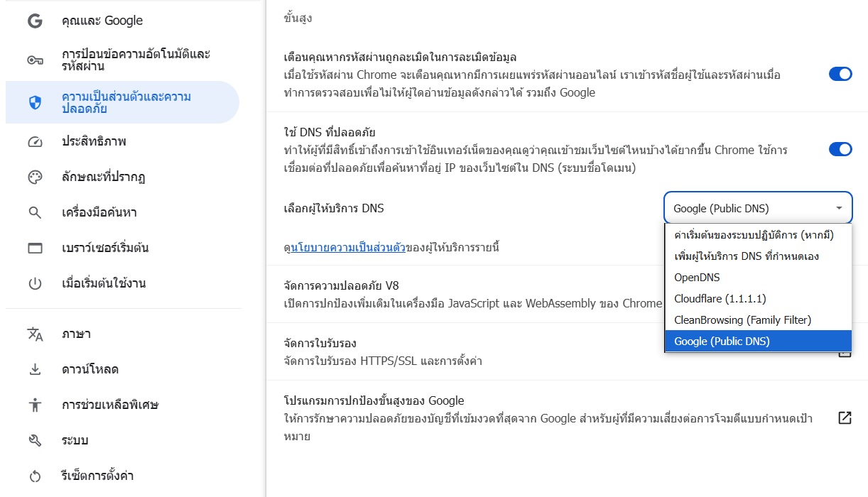This screenshot has height=497, width=868.
Task: Select highlighted Google (Public DNS) option
Action: [758, 342]
